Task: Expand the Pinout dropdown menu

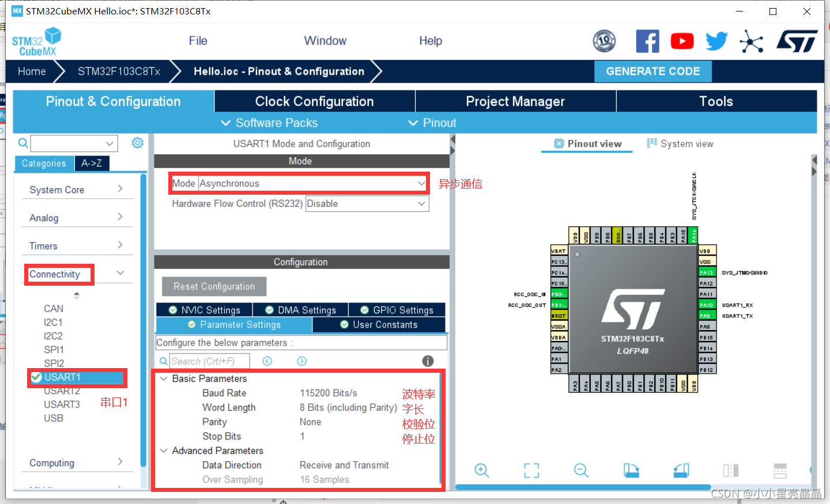Action: pos(432,123)
